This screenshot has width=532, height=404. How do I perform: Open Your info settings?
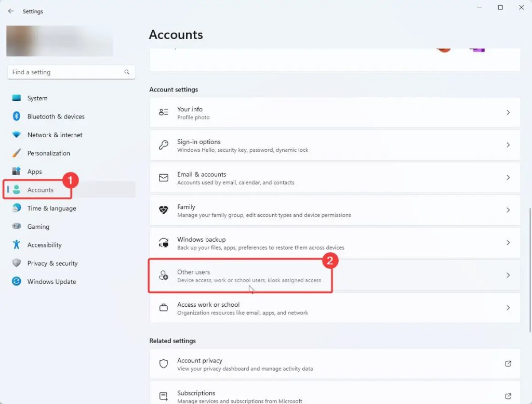tap(335, 112)
